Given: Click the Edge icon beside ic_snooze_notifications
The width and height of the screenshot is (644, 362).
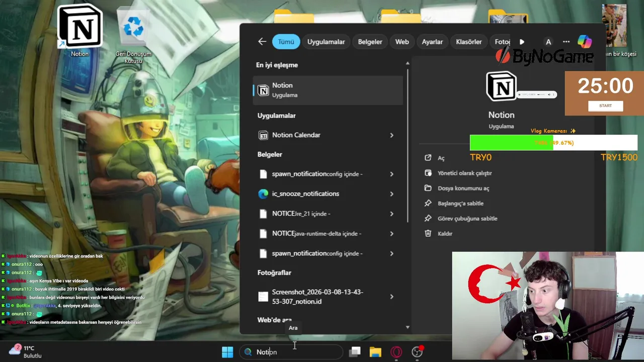Looking at the screenshot, I should tap(263, 194).
